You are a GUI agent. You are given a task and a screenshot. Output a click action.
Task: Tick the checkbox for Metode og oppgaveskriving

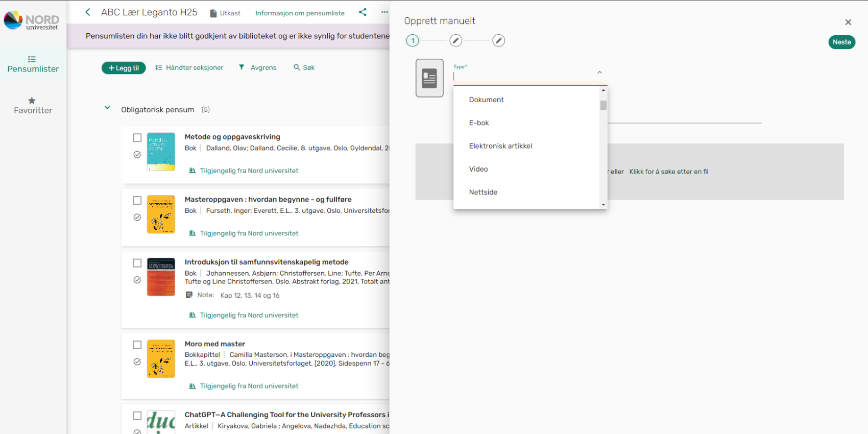pos(137,138)
